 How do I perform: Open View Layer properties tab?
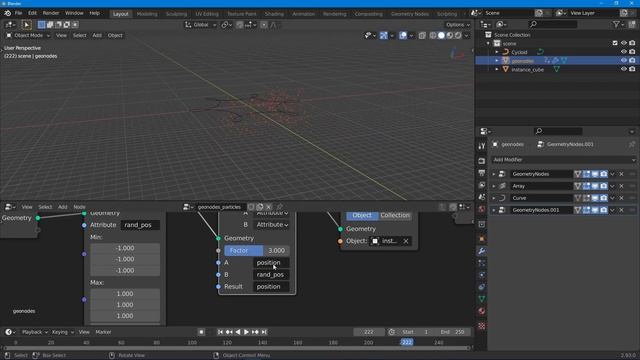tap(482, 185)
